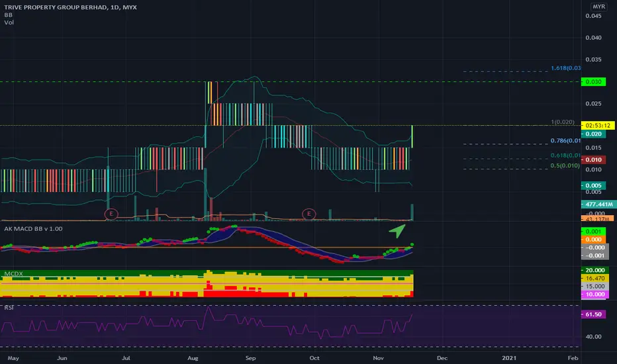Select the BB indicator label
Viewport: 617px width, 364px height.
[x=8, y=15]
